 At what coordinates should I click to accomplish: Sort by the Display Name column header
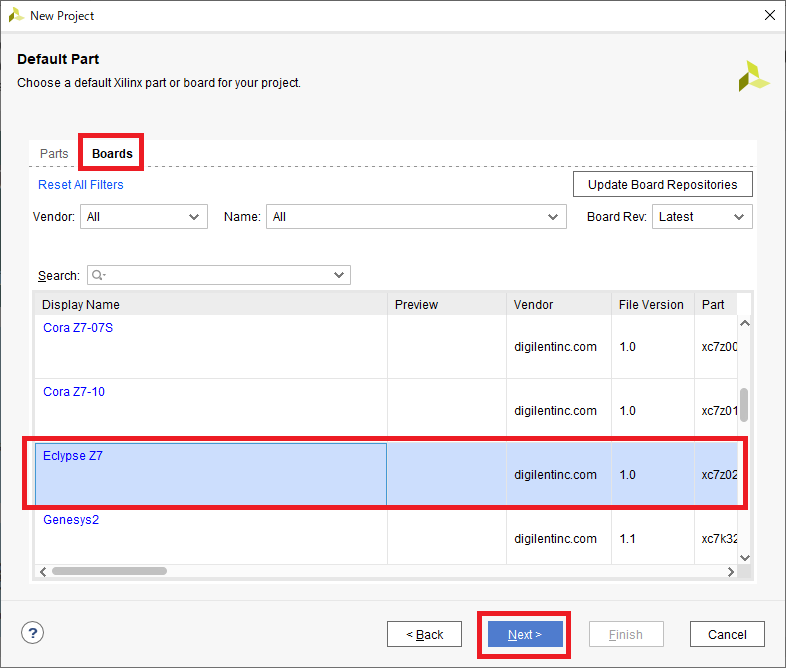210,305
